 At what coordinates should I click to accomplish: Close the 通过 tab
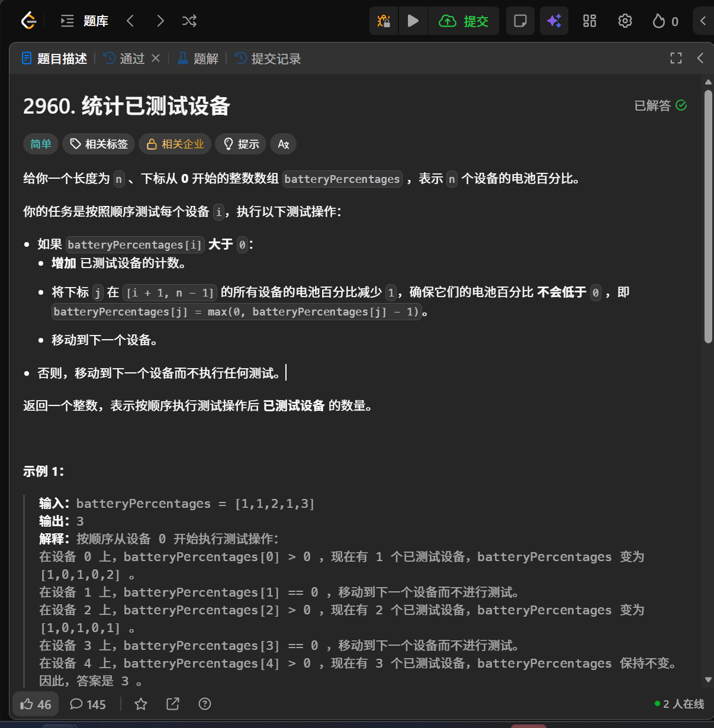tap(156, 58)
